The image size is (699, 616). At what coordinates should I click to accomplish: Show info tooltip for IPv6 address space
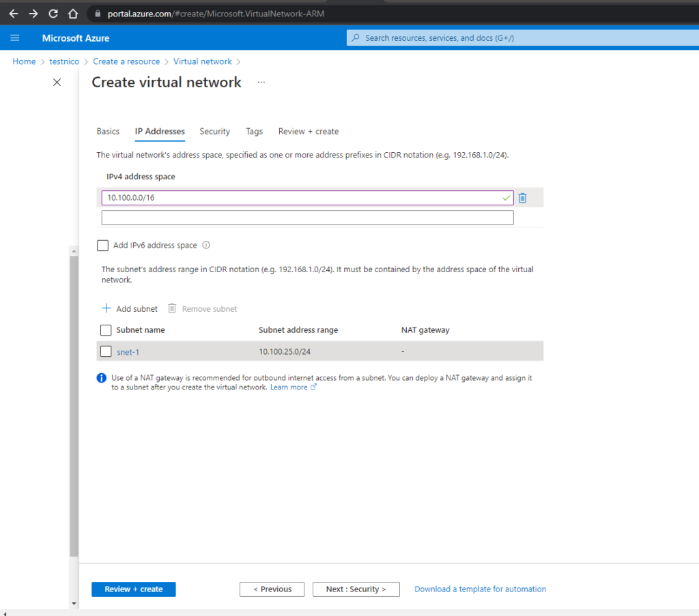206,245
